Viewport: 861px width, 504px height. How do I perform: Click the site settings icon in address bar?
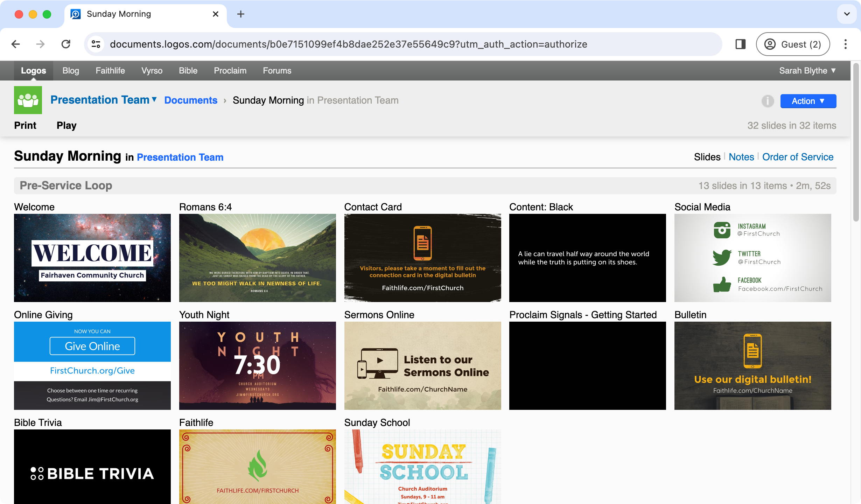point(96,44)
